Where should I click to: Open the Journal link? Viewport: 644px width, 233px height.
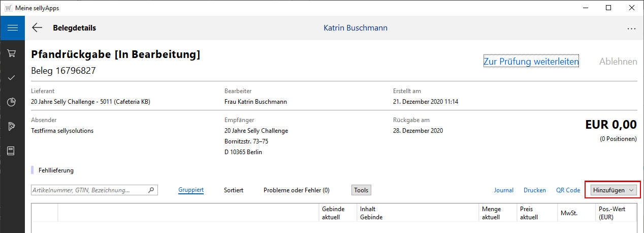pos(504,190)
